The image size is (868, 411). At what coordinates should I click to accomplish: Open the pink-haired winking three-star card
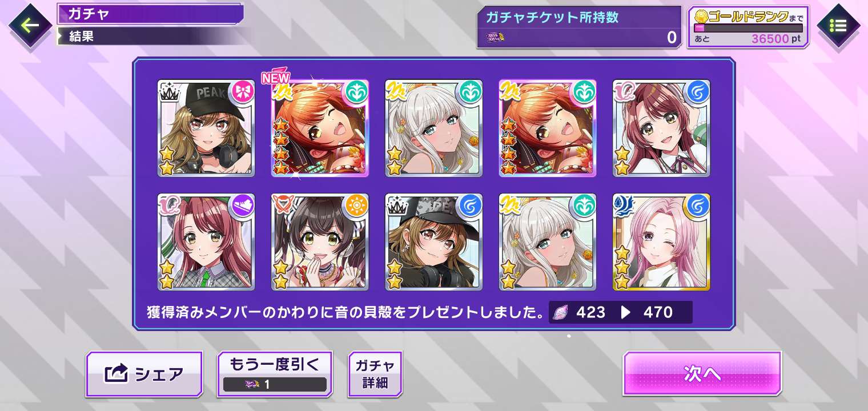click(x=661, y=242)
